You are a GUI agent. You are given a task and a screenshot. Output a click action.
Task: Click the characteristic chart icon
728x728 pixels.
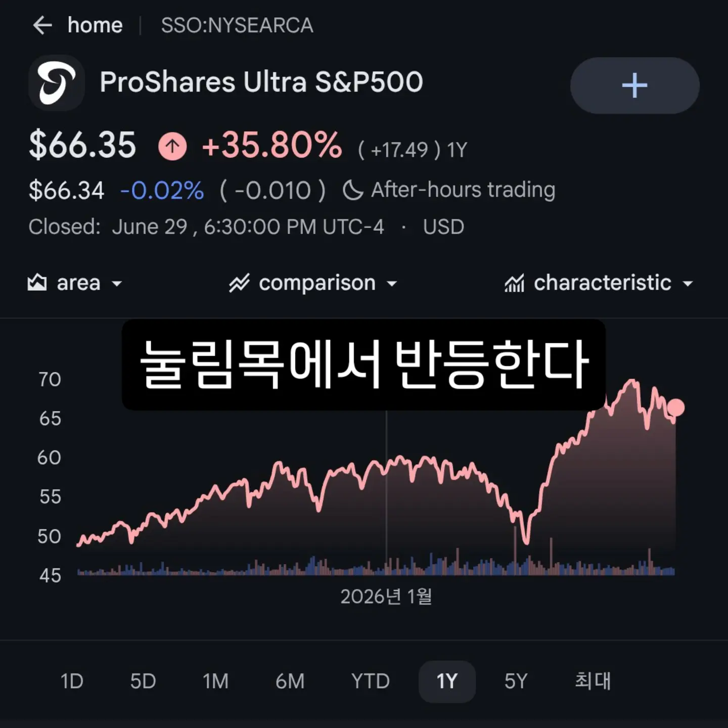(x=514, y=283)
